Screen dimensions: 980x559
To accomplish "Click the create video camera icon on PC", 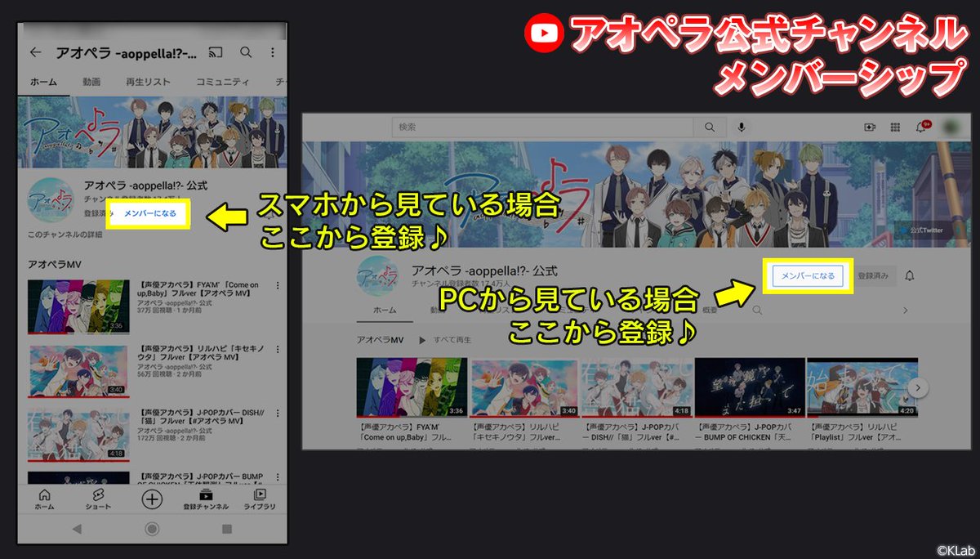I will click(870, 127).
